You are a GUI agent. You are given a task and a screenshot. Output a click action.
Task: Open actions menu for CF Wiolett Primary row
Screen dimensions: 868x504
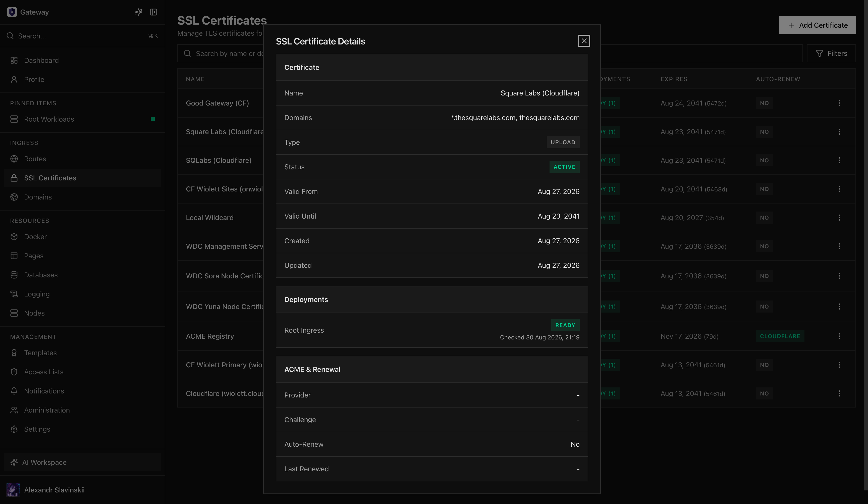pyautogui.click(x=839, y=365)
